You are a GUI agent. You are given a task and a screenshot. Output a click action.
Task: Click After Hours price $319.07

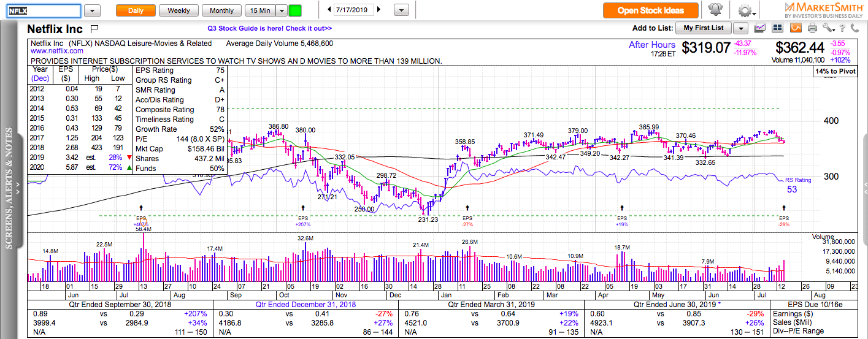(706, 47)
